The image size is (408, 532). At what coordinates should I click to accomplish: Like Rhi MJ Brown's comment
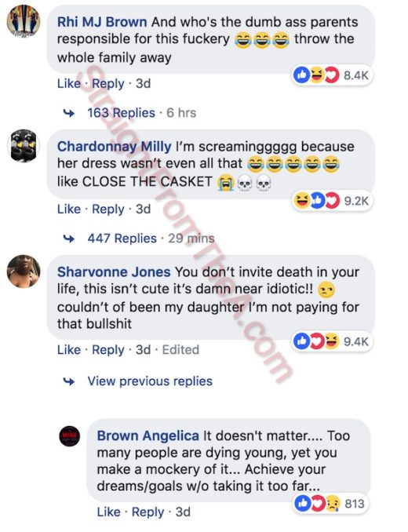click(x=69, y=83)
